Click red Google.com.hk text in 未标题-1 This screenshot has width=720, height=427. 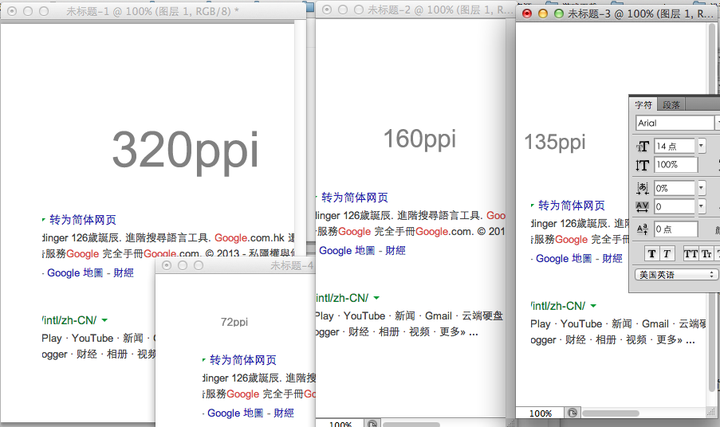(x=250, y=238)
